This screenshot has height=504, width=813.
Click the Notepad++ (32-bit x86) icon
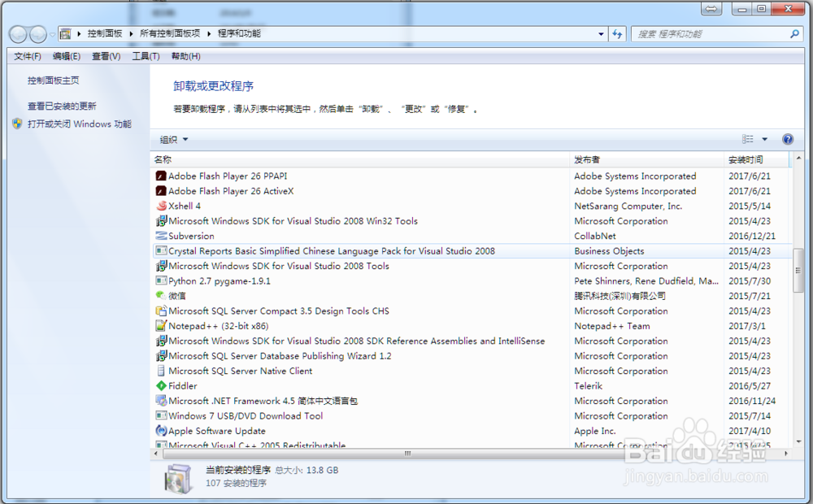pyautogui.click(x=161, y=326)
